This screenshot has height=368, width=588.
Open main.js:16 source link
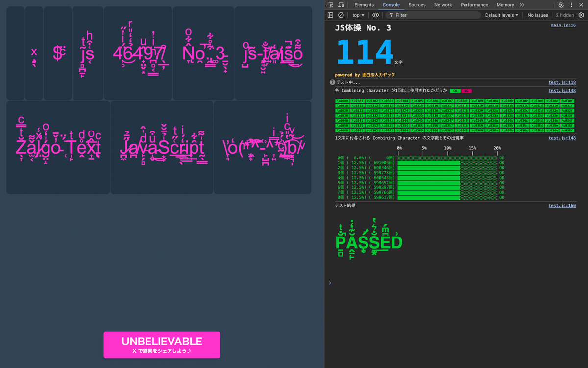[x=563, y=25]
